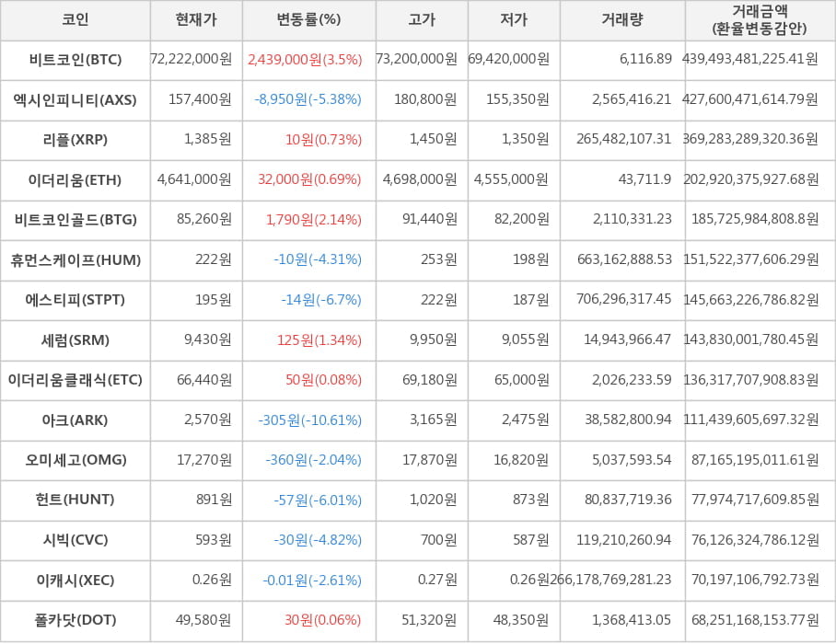
Task: Select the 에스티피(STPT) coin name
Action: point(75,300)
